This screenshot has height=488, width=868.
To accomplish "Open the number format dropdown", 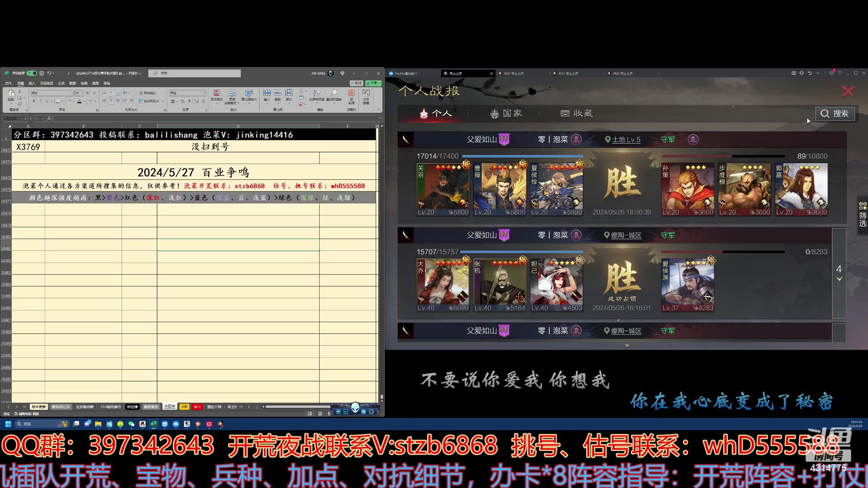I will [x=204, y=93].
